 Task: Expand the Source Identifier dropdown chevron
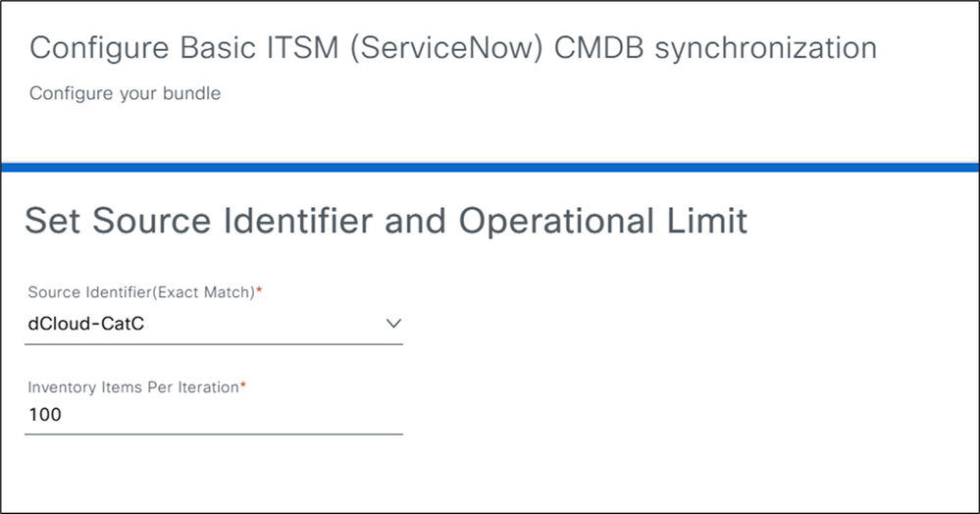point(393,323)
